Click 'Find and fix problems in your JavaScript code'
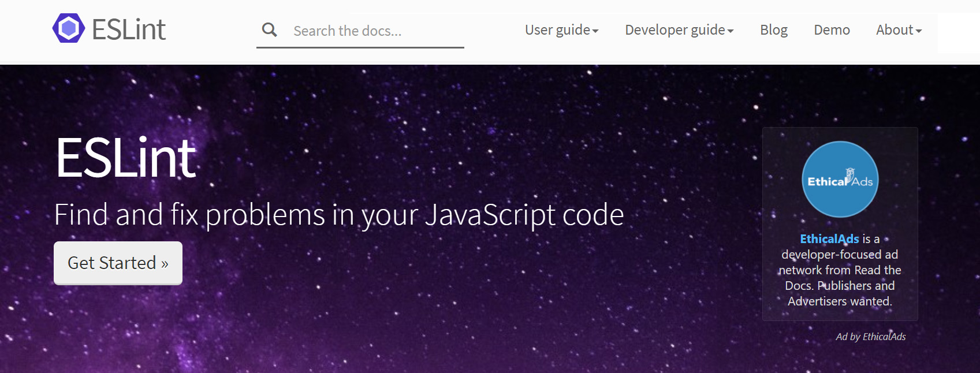Viewport: 980px width, 373px height. (x=339, y=215)
